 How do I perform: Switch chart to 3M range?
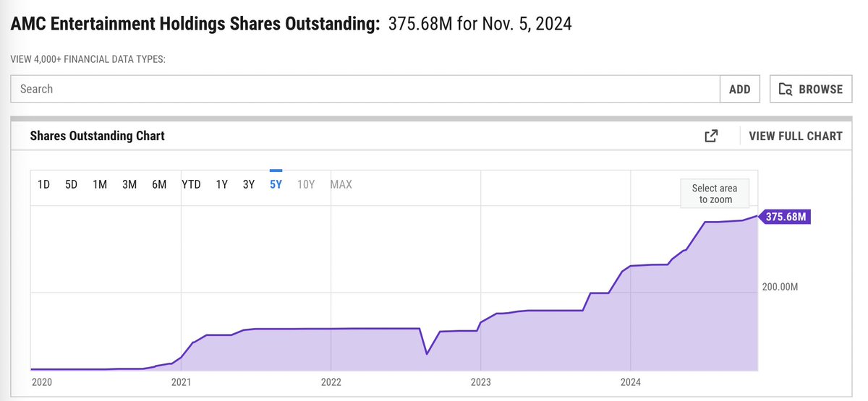tap(129, 184)
